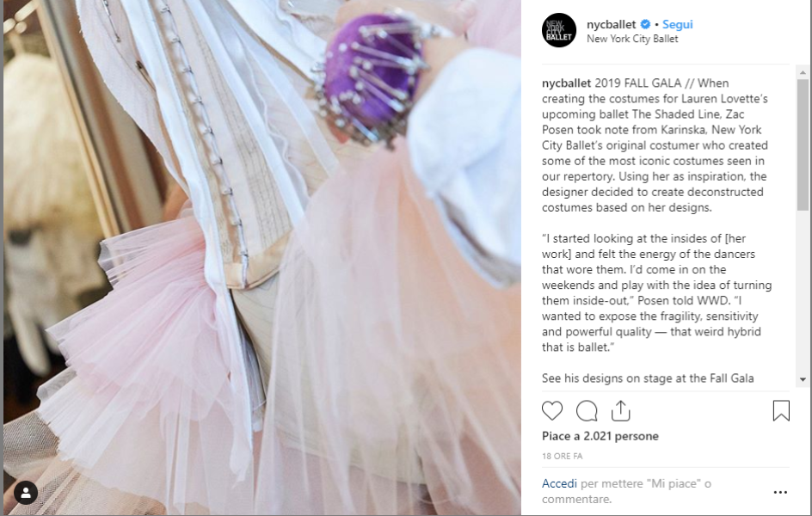Click the tutu costume photo

(262, 257)
